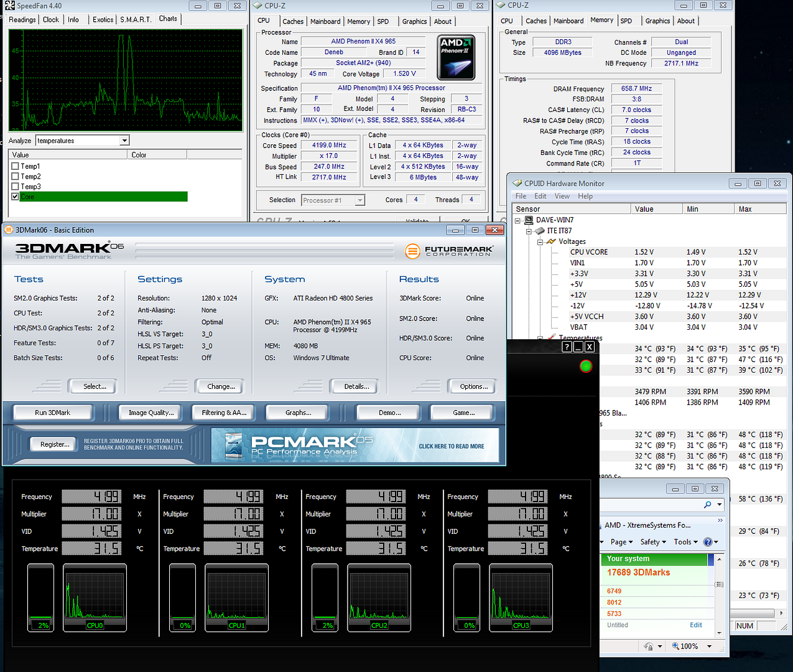This screenshot has width=793, height=672.
Task: Click the Image Quality... button
Action: click(151, 413)
